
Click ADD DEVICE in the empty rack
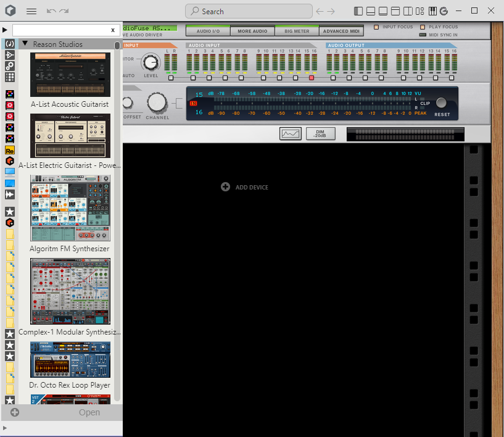(252, 187)
